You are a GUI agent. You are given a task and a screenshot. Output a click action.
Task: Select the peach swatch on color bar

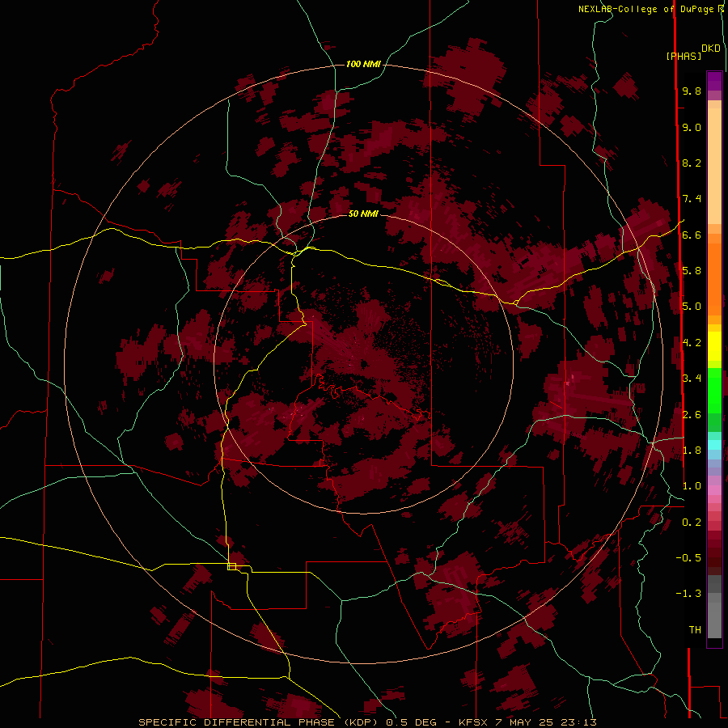714,166
